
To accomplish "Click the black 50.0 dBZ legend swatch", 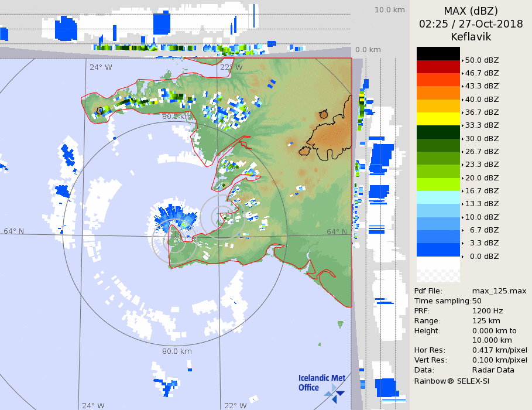I will coord(438,53).
